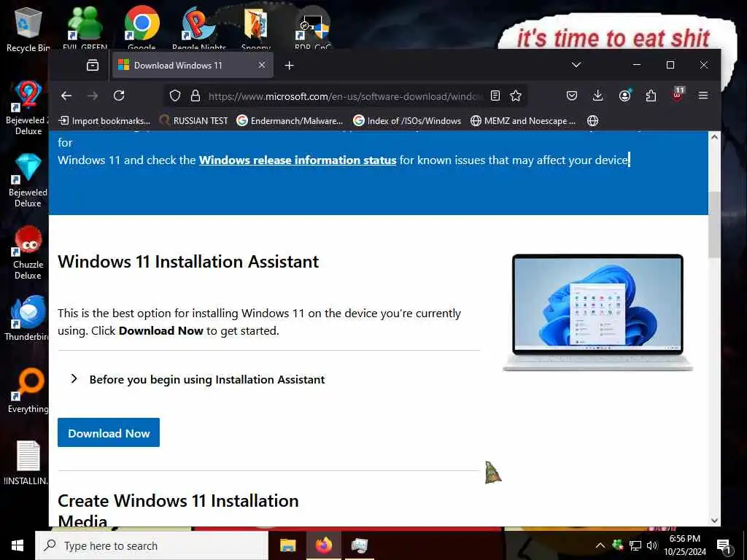This screenshot has height=560, width=747.
Task: Open the Firefox hamburger application menu
Action: [703, 96]
